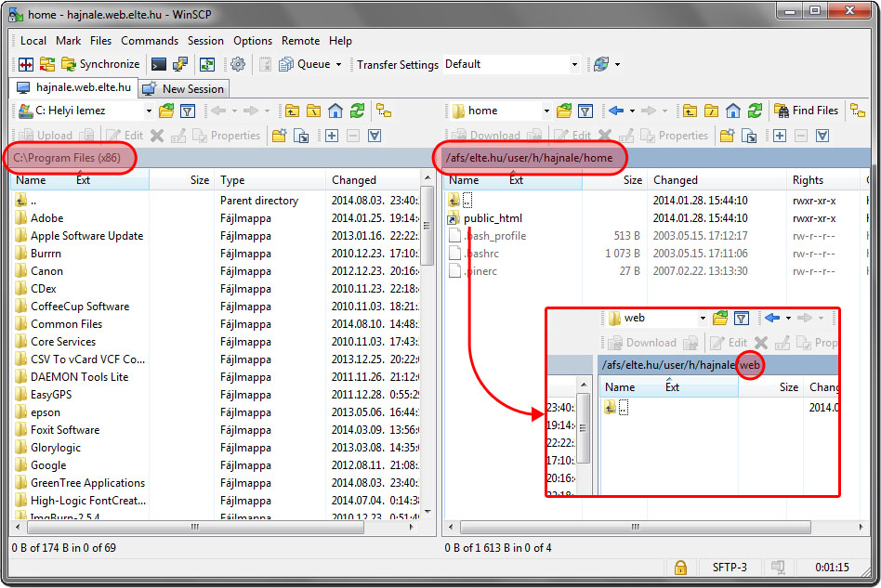Go to local root directory icon
Image resolution: width=881 pixels, height=588 pixels.
[313, 111]
